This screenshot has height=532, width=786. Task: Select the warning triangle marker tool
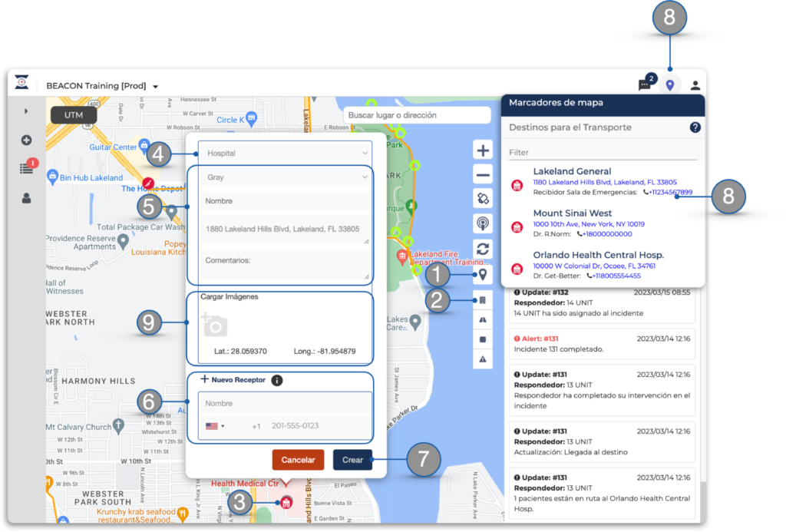pos(483,359)
